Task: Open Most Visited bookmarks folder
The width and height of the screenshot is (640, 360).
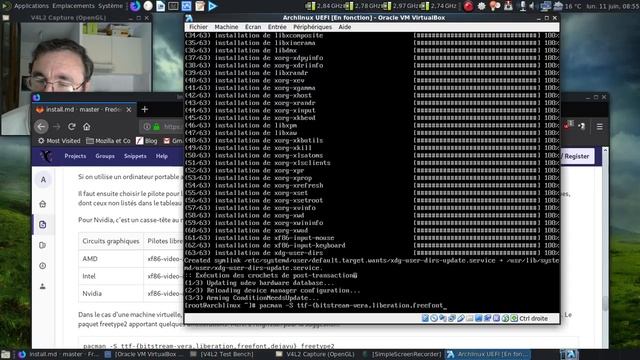Action: (x=59, y=141)
